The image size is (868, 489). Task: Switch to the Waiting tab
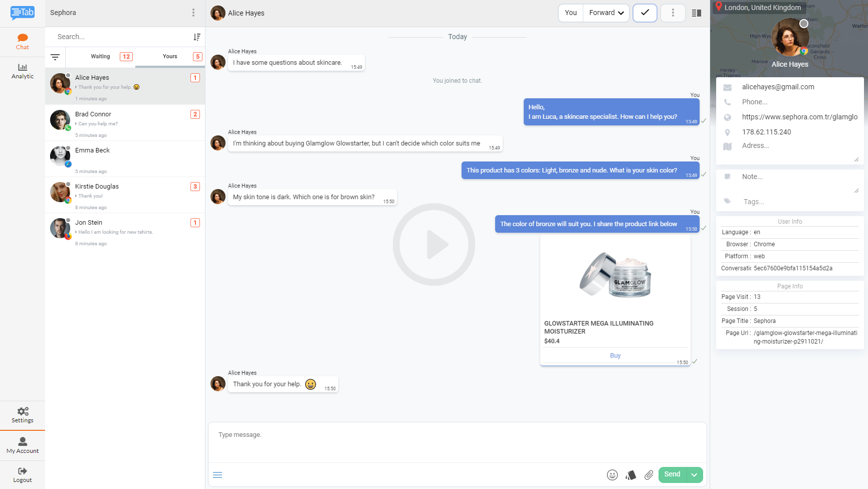pos(100,57)
